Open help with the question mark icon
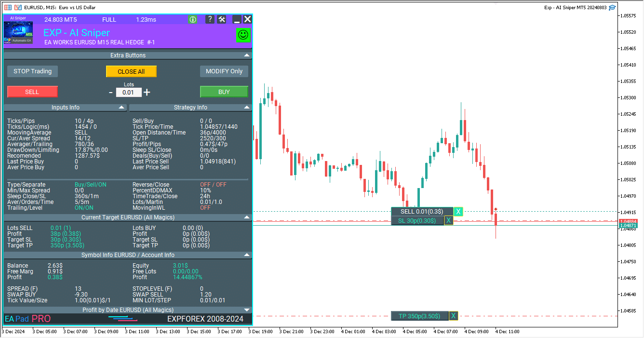Image resolution: width=644 pixels, height=338 pixels. click(210, 19)
